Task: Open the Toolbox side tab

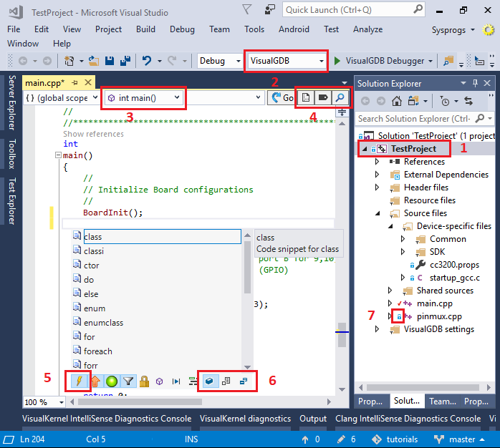Action: [11, 154]
